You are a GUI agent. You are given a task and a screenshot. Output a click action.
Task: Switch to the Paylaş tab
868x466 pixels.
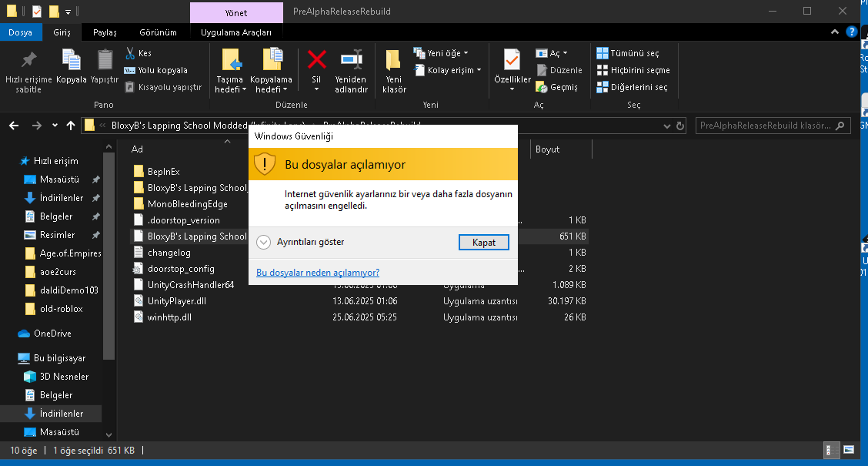click(x=105, y=32)
